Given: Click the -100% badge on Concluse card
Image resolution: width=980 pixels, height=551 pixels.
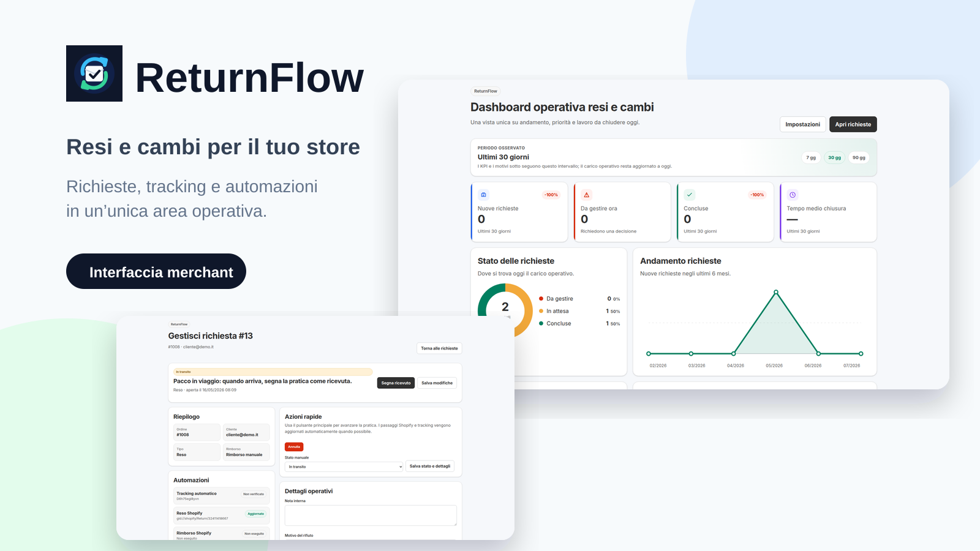Looking at the screenshot, I should click(x=758, y=195).
